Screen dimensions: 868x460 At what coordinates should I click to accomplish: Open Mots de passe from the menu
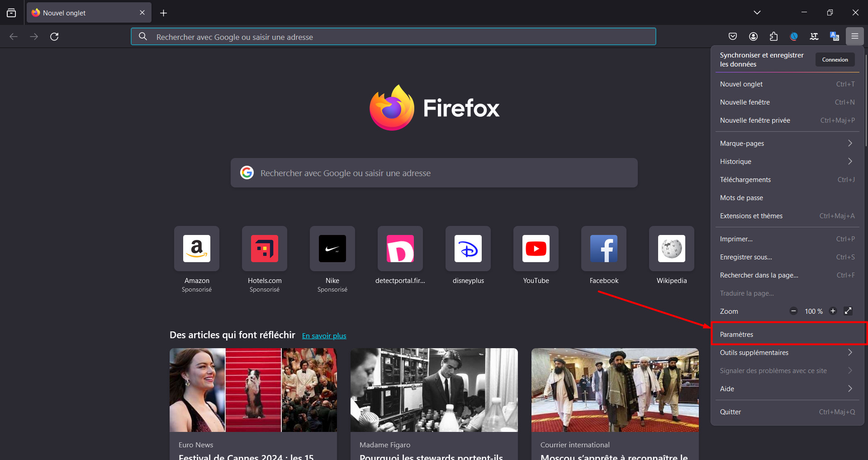click(x=787, y=198)
